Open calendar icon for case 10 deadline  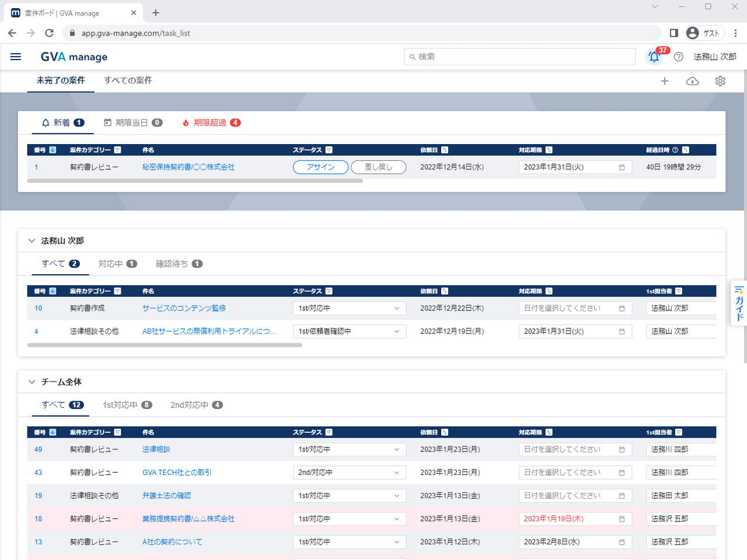(622, 308)
